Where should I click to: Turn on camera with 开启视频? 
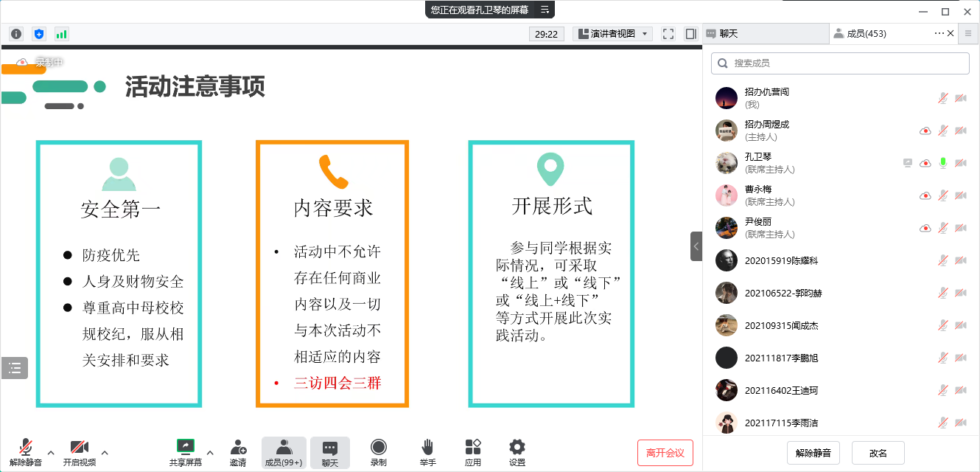(x=79, y=452)
